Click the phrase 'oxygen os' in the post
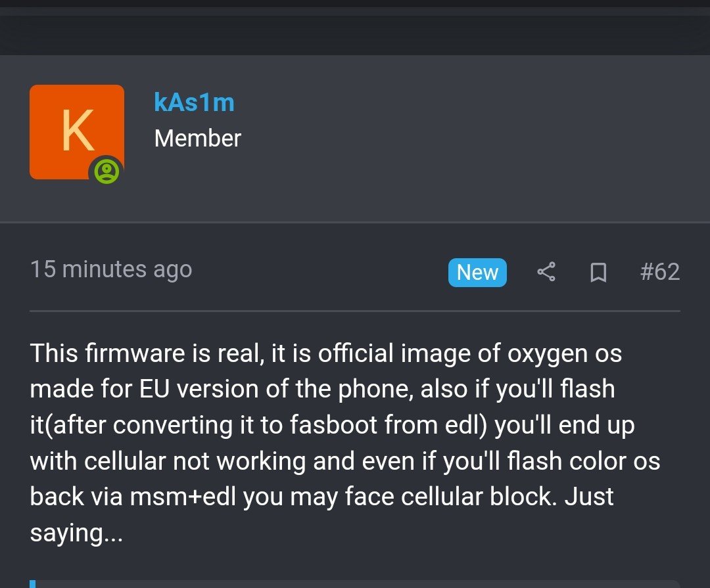Screen dimensions: 710x588 [x=564, y=354]
